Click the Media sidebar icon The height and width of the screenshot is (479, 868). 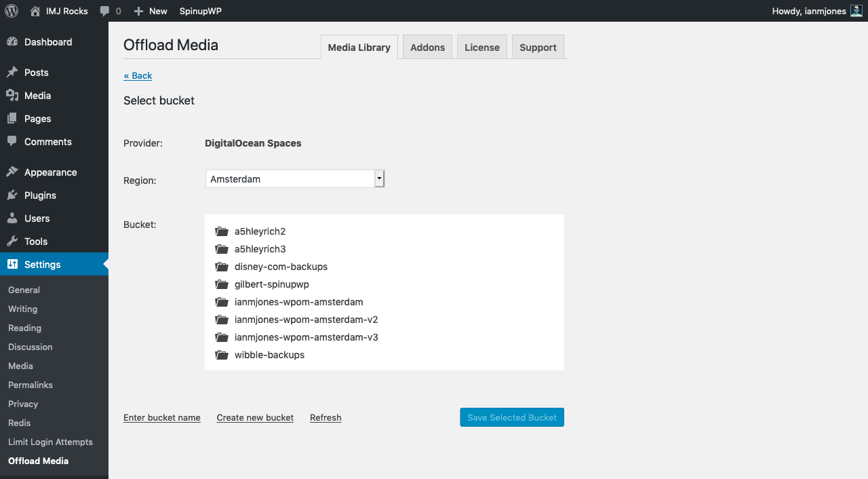point(12,96)
